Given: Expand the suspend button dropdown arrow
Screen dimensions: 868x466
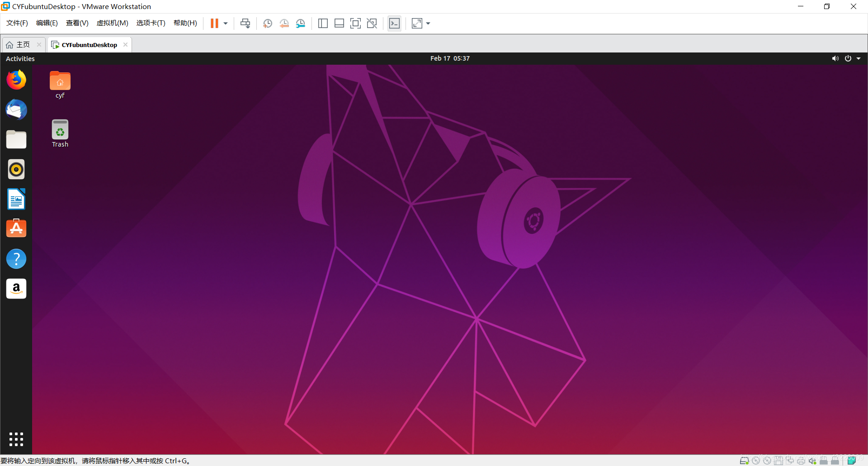Looking at the screenshot, I should click(225, 23).
